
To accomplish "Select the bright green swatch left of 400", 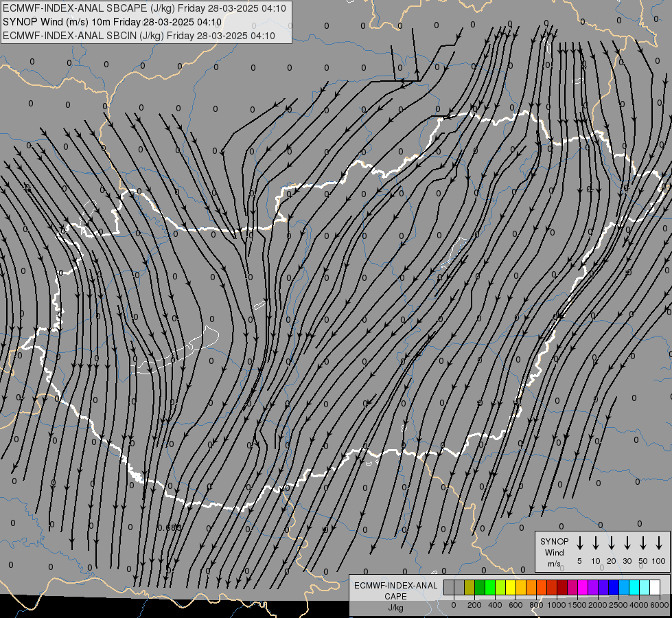I will click(490, 587).
